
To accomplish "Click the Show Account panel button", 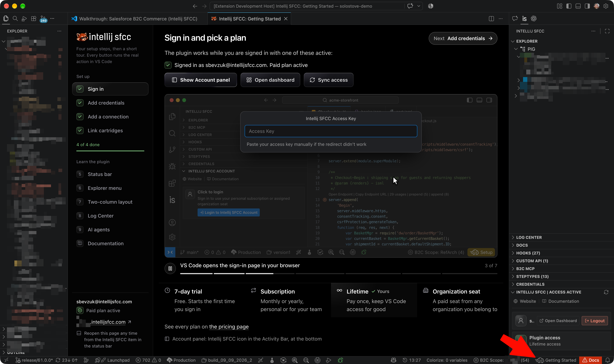I will click(201, 80).
